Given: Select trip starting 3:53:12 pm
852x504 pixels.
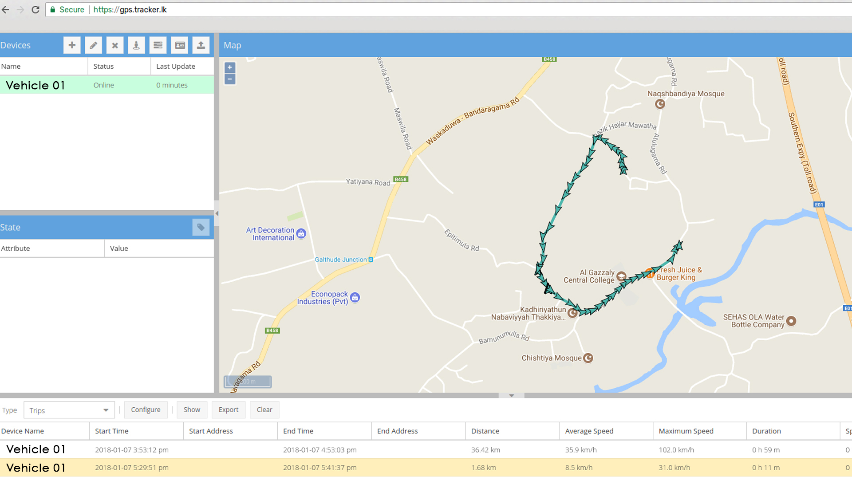Looking at the screenshot, I should [426, 449].
